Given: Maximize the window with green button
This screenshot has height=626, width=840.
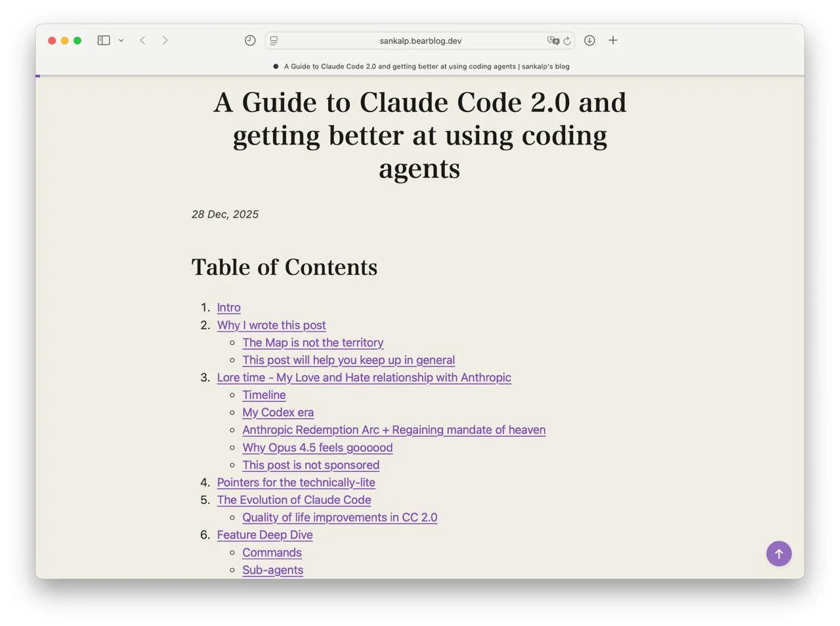Looking at the screenshot, I should tap(77, 41).
